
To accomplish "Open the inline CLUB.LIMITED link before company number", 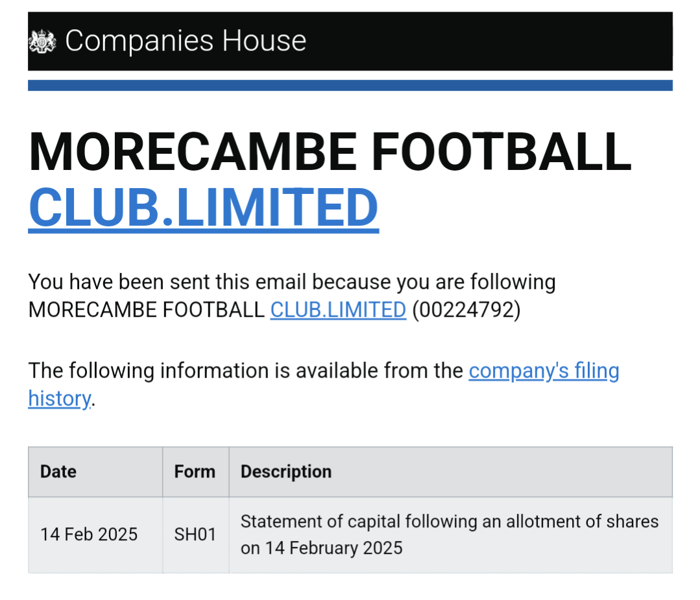I will pyautogui.click(x=338, y=310).
